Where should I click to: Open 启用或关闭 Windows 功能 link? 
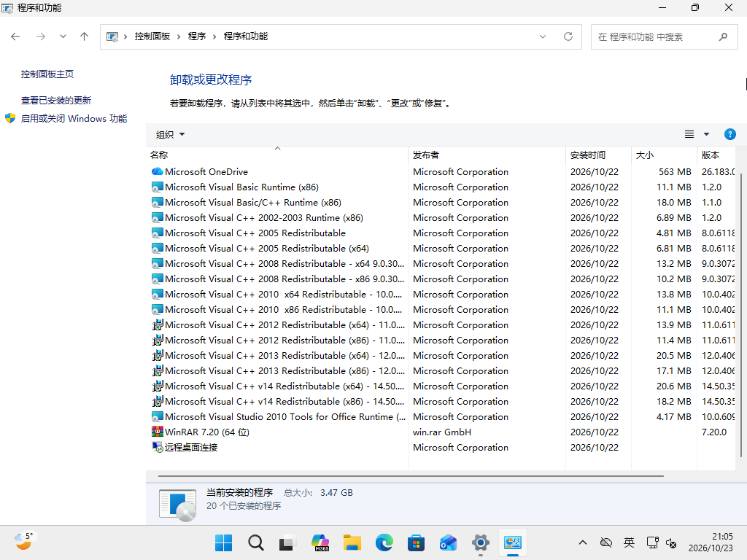[74, 119]
